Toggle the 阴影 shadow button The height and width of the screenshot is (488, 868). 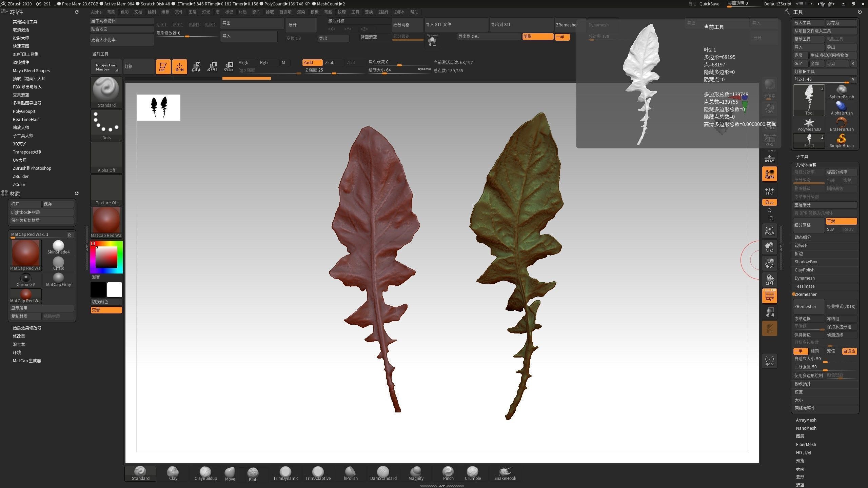(538, 37)
